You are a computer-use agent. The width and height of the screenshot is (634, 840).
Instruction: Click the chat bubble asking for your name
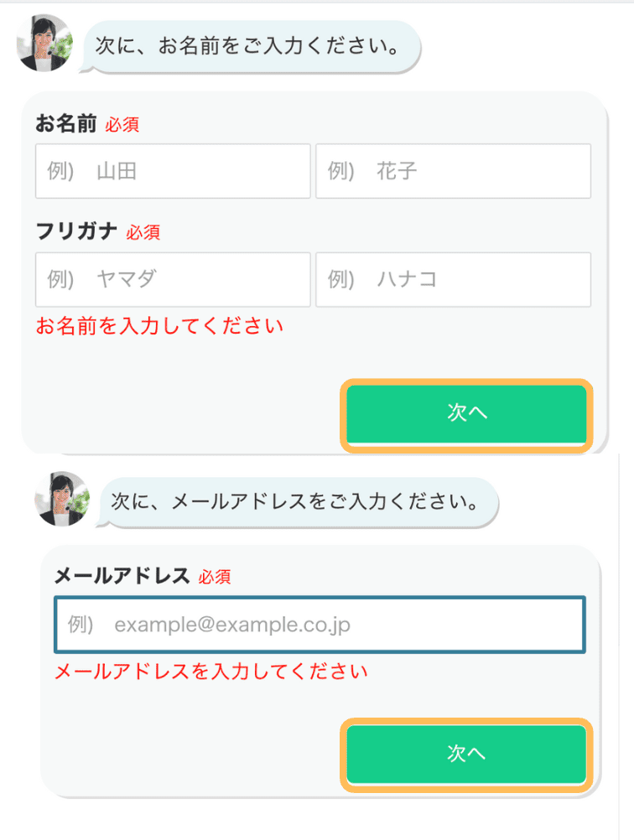click(252, 45)
